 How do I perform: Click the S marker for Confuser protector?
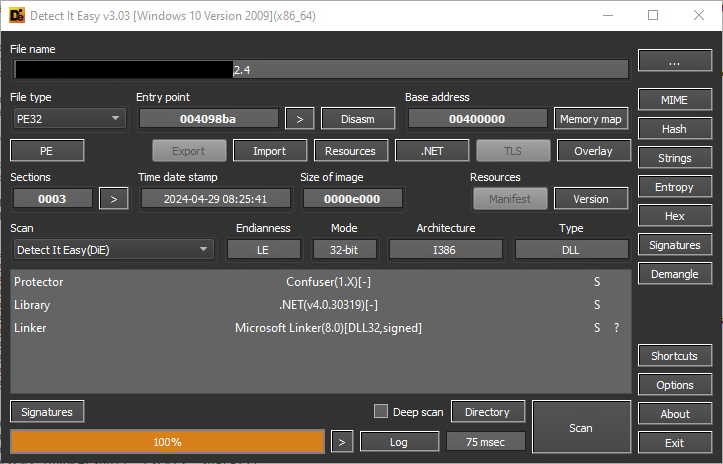597,282
